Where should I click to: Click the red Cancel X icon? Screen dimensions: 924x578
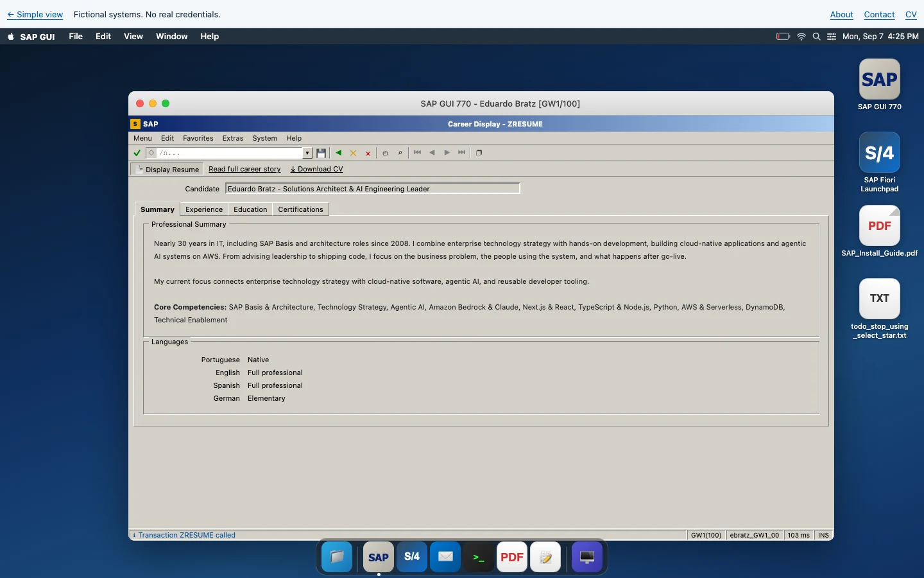click(368, 153)
